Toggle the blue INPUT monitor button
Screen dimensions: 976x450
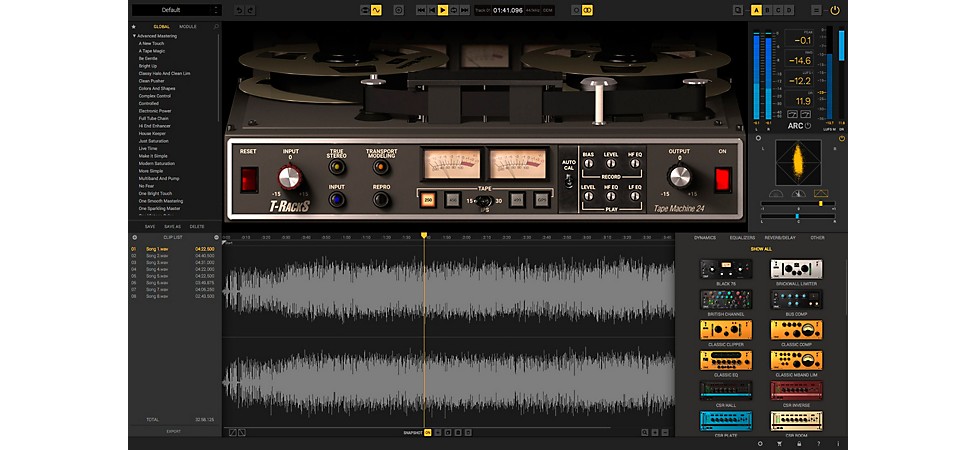[x=337, y=200]
